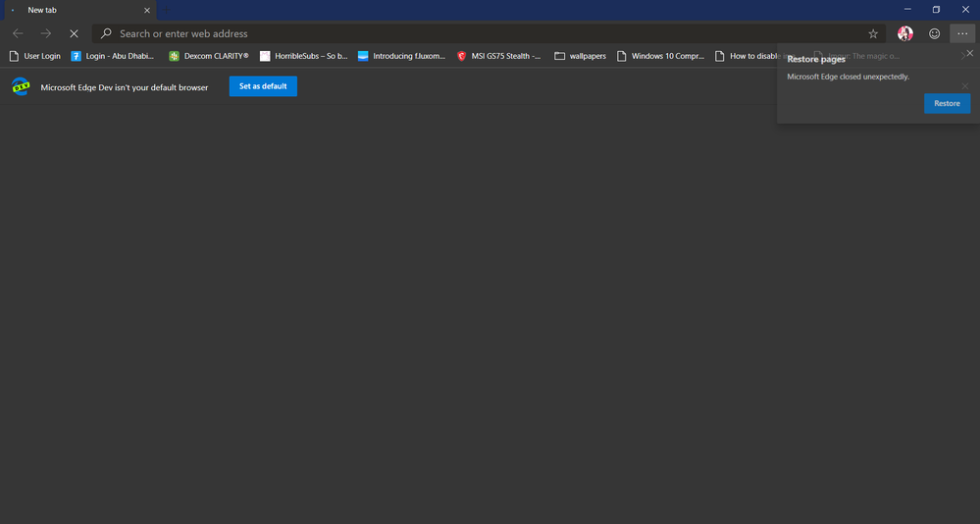Screen dimensions: 980x524
Task: Click the Restore button
Action: point(947,103)
